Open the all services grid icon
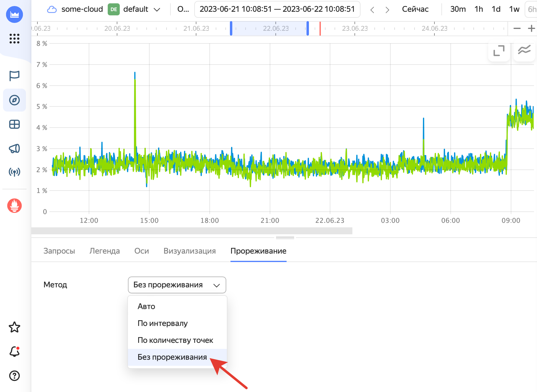537x392 pixels. point(14,39)
